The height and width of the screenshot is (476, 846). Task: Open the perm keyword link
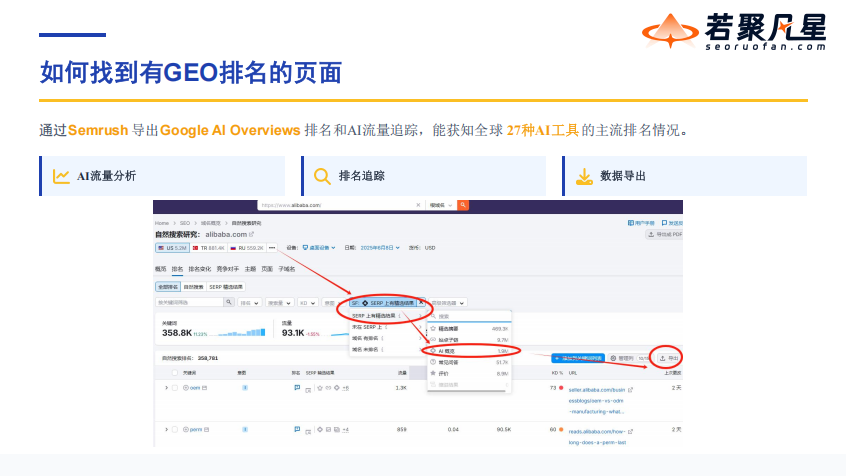196,430
